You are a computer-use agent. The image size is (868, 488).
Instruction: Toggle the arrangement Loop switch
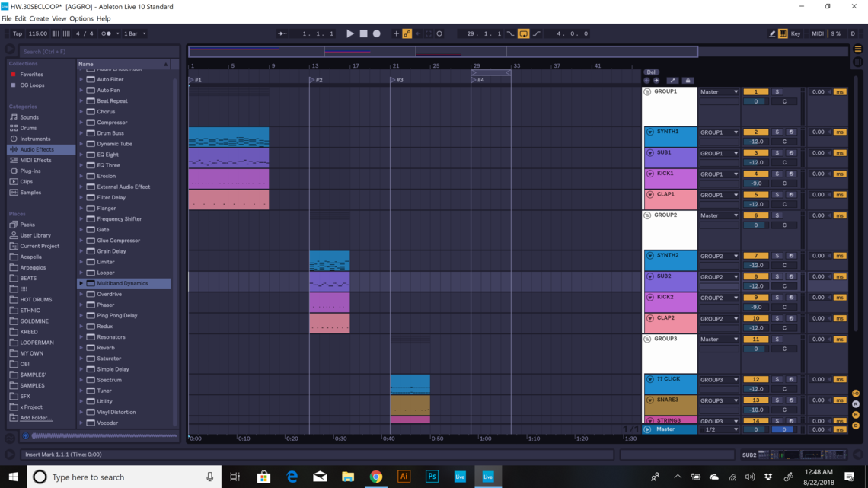(523, 33)
